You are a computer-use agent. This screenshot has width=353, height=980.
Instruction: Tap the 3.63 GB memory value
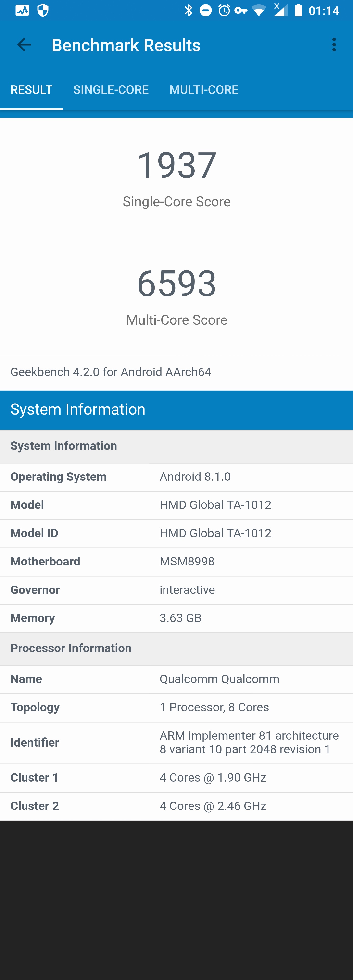(x=180, y=618)
